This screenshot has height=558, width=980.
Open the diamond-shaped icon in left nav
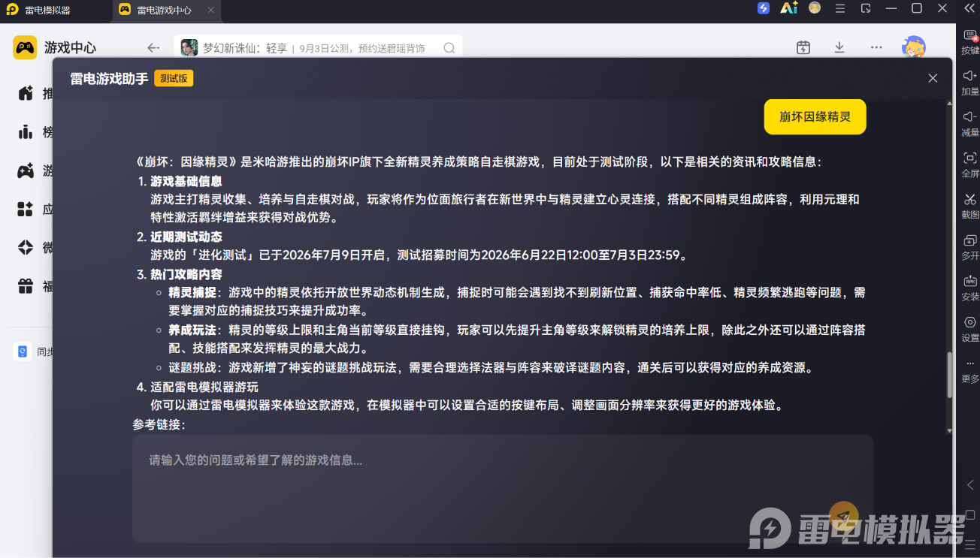(x=26, y=247)
